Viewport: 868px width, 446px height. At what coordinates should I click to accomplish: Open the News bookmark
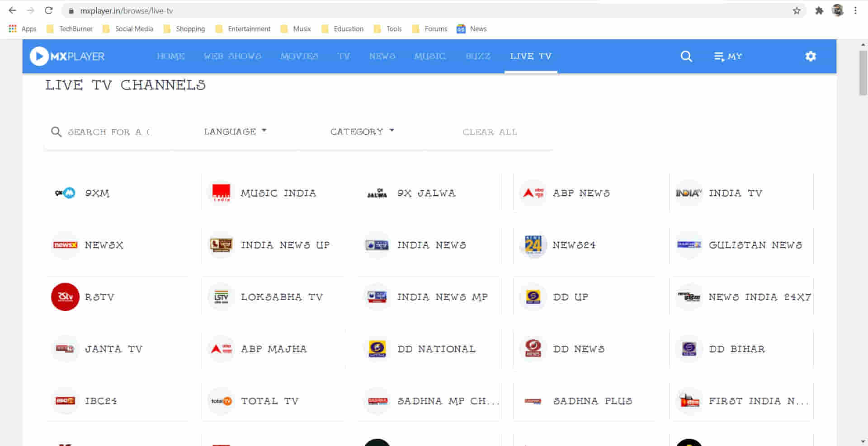[472, 29]
